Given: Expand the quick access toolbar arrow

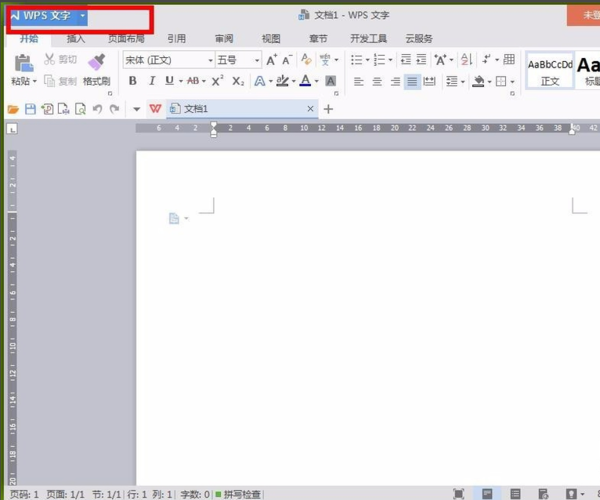Looking at the screenshot, I should coord(137,109).
